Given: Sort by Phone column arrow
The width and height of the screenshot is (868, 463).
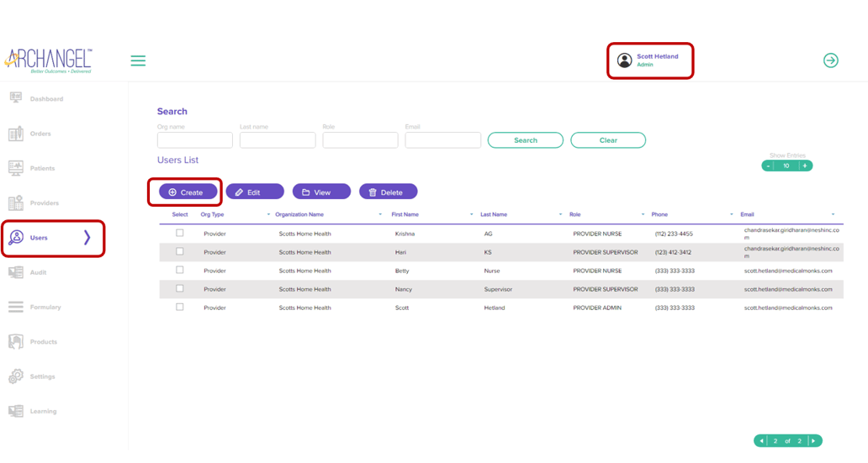Looking at the screenshot, I should click(x=731, y=214).
